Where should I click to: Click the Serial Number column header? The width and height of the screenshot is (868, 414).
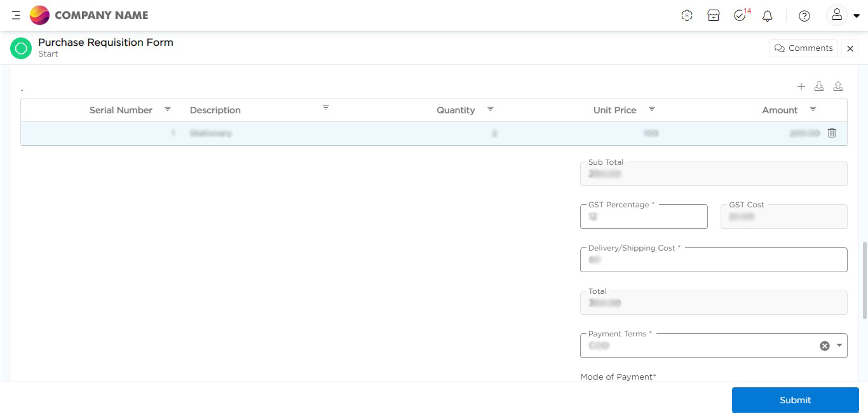pos(121,110)
